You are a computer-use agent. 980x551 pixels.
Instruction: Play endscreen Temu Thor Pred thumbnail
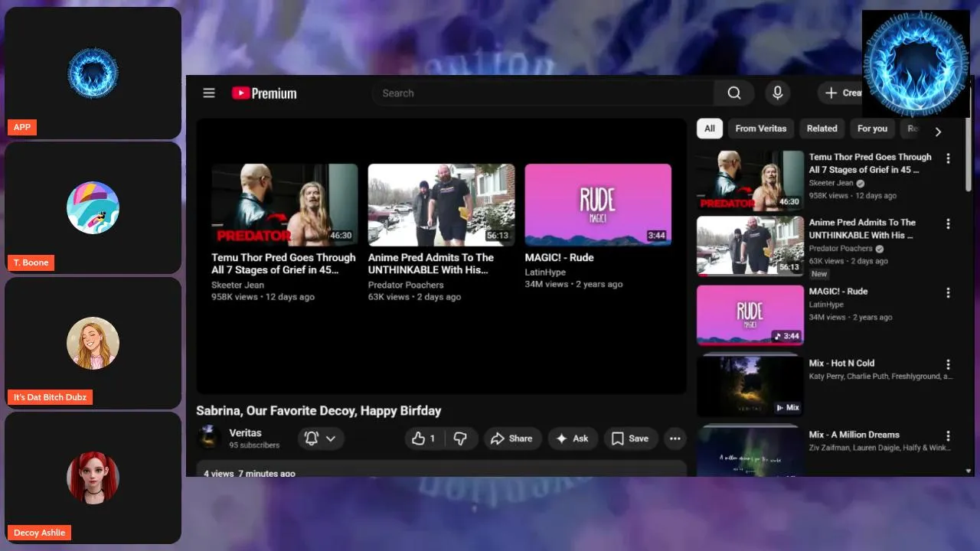[x=285, y=205]
